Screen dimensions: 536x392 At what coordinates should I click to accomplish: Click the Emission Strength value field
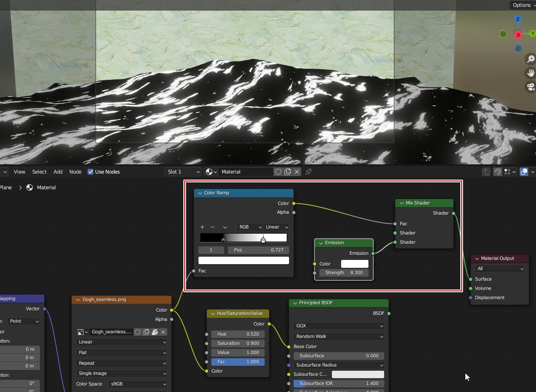pyautogui.click(x=344, y=273)
